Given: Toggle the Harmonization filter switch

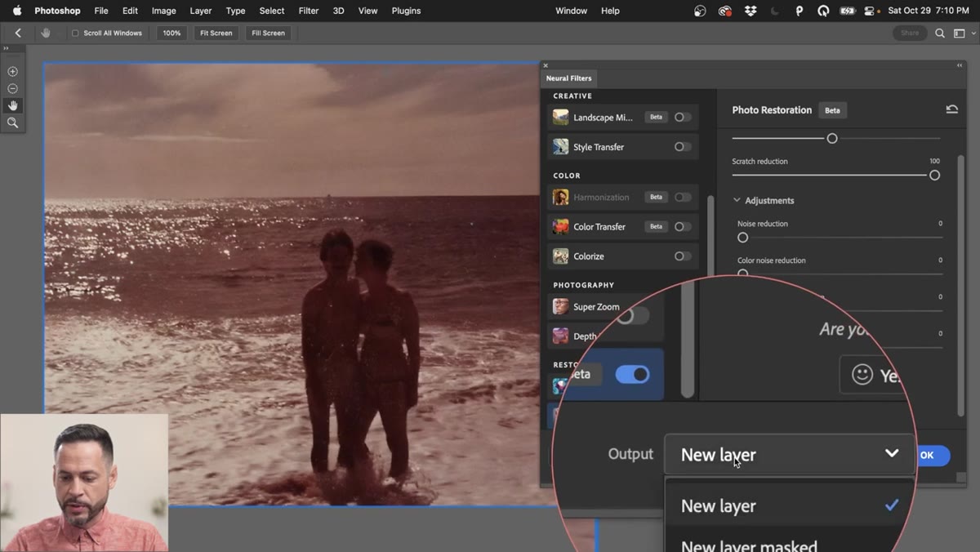Looking at the screenshot, I should [682, 197].
